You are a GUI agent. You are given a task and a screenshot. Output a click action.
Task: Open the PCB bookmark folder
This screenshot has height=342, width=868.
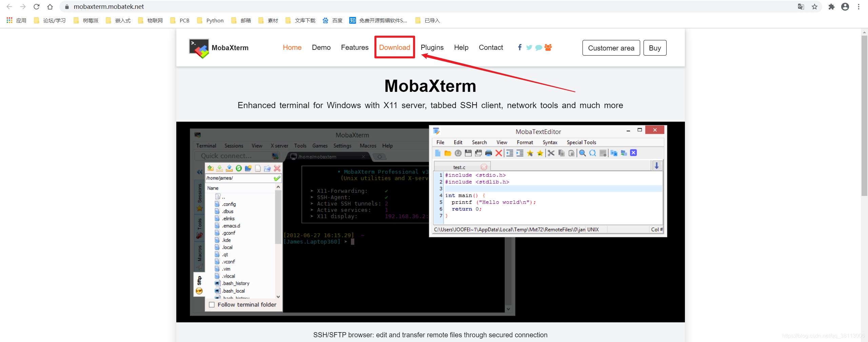coord(180,20)
